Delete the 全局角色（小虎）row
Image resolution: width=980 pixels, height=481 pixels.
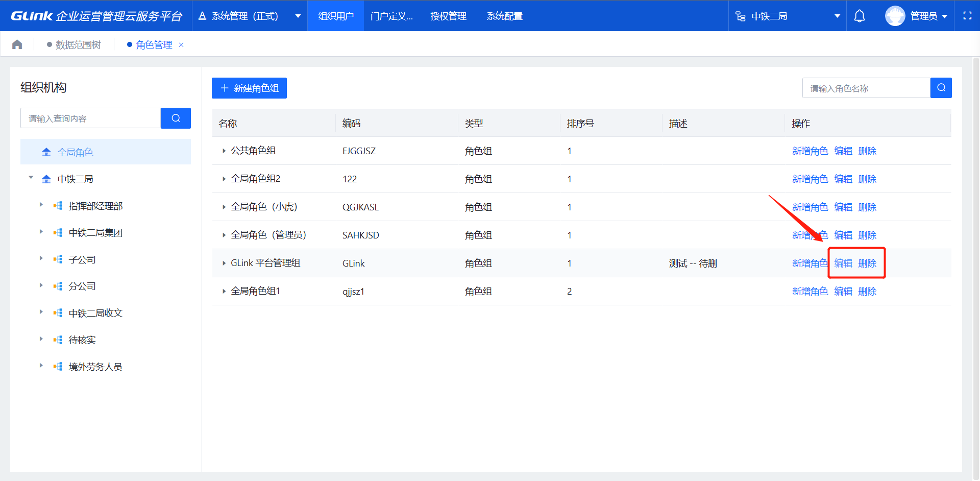tap(867, 207)
